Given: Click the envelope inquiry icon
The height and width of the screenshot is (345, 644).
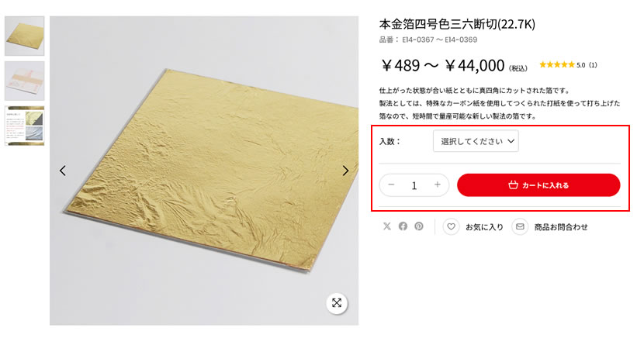Looking at the screenshot, I should (x=520, y=226).
